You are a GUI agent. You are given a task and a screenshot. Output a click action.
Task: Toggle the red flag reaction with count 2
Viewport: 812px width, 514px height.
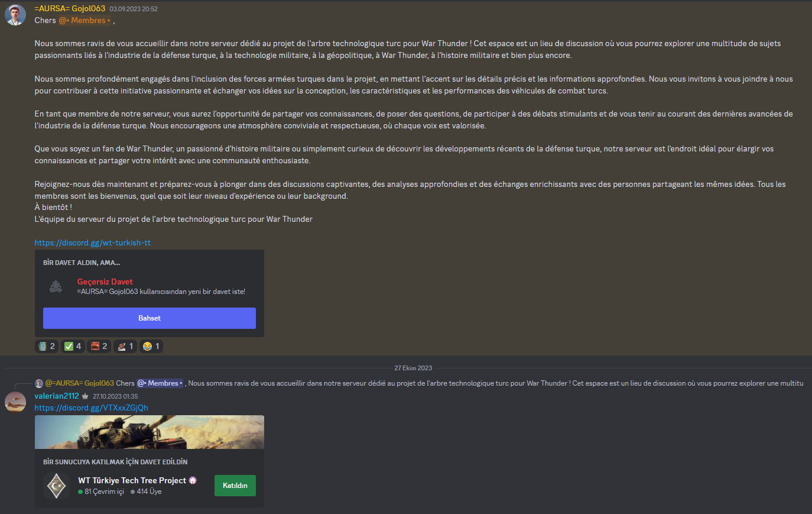(99, 346)
